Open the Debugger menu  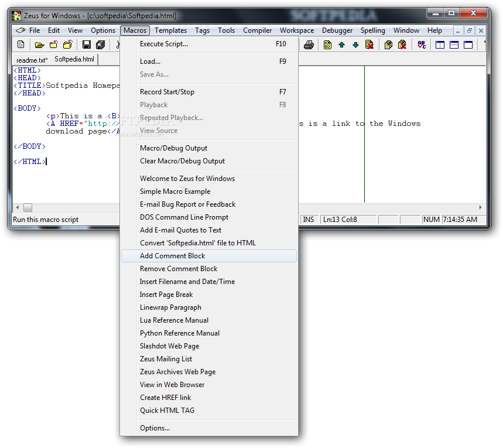coord(337,30)
